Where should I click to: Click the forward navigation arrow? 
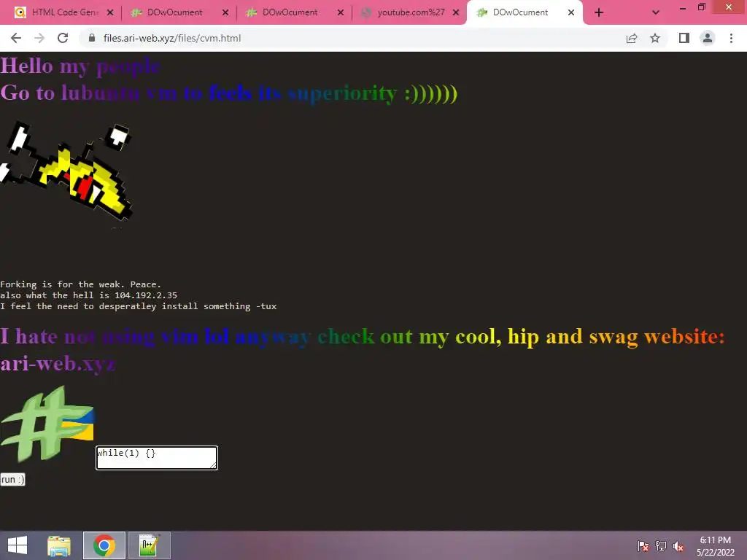[39, 38]
